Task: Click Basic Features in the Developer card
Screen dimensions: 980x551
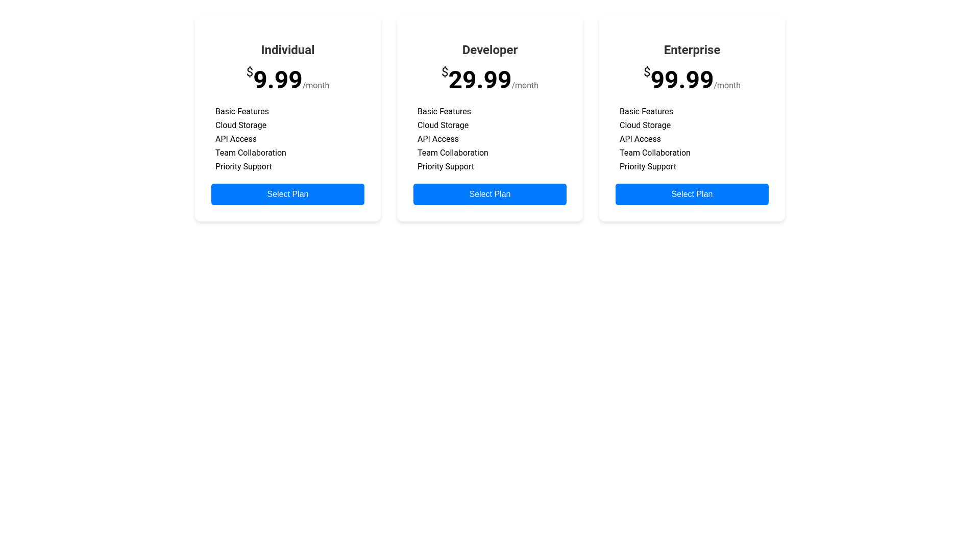Action: 444,111
